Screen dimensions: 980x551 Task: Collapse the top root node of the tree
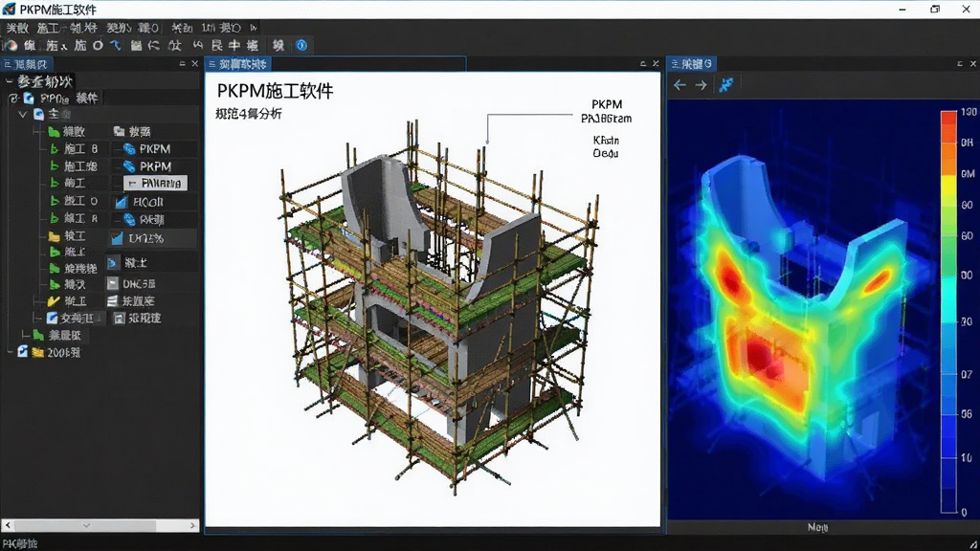tap(9, 81)
